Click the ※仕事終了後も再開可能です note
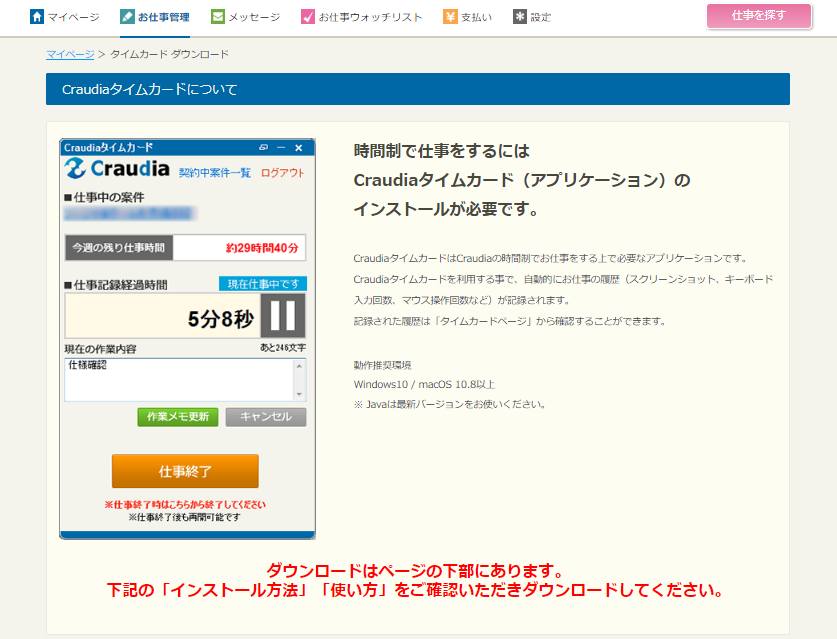This screenshot has height=639, width=837. click(185, 517)
